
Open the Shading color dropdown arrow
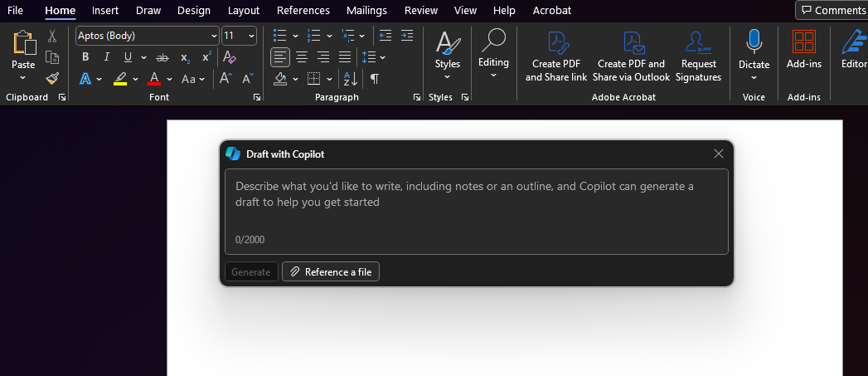pyautogui.click(x=295, y=79)
